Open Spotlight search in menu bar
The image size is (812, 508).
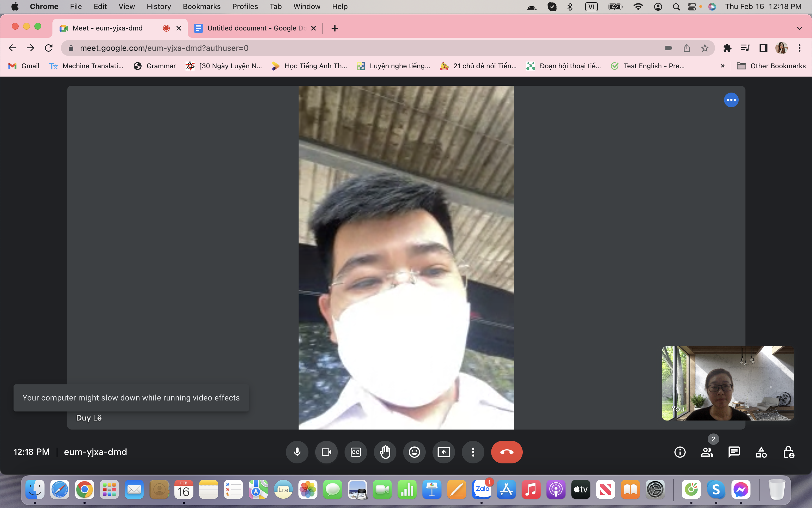[676, 7]
